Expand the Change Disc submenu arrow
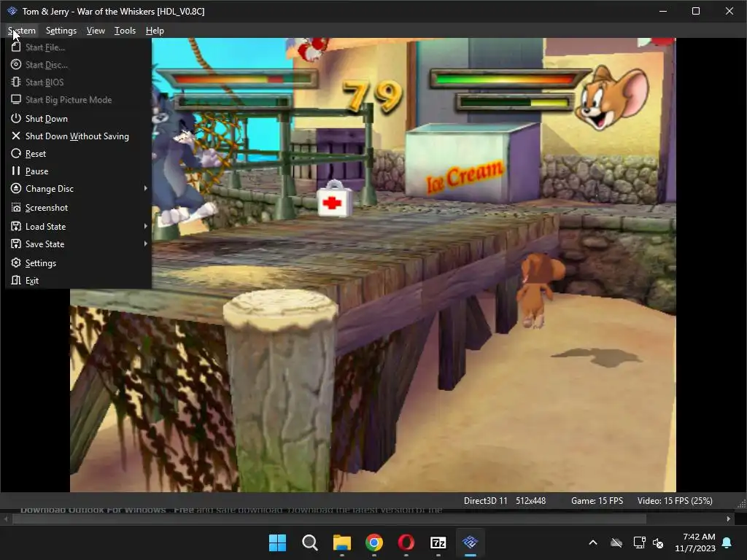Viewport: 747px width, 560px height. (145, 188)
